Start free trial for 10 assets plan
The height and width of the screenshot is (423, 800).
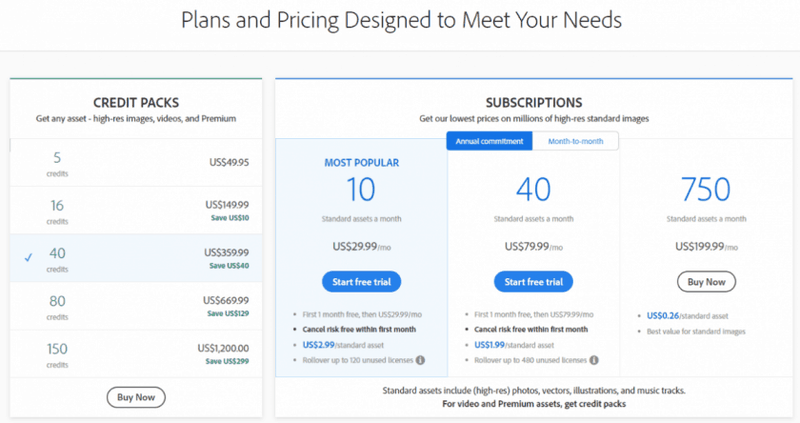pyautogui.click(x=361, y=281)
